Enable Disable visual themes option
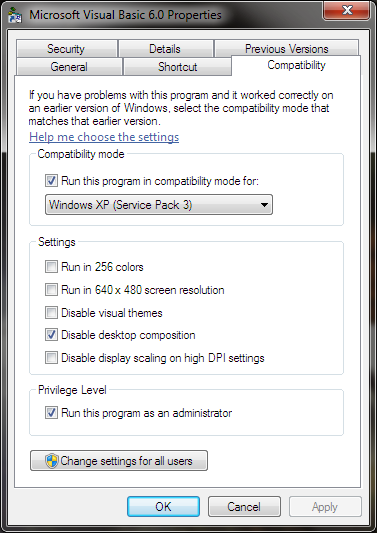377x533 pixels. click(51, 313)
